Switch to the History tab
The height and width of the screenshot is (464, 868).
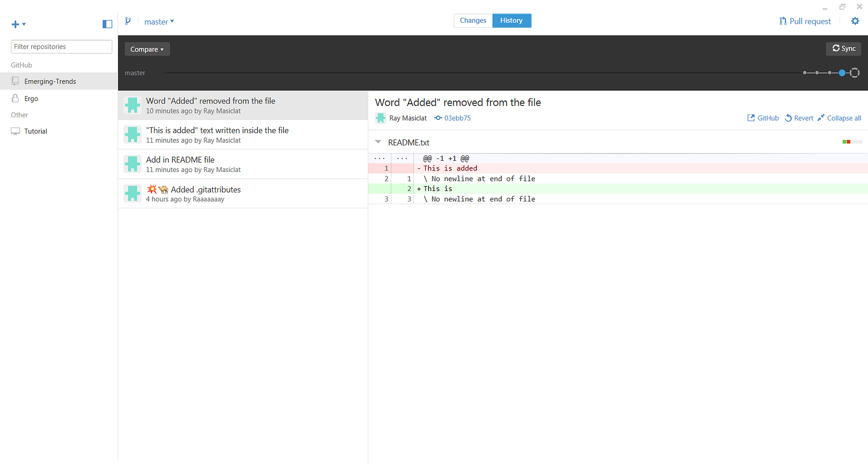[512, 21]
